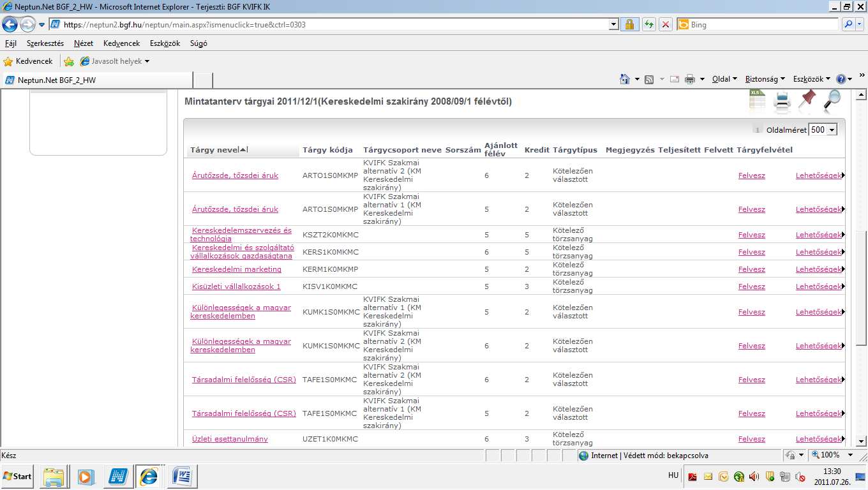The image size is (868, 490).
Task: Click the Adobe PDF icon in the system tray
Action: tap(692, 476)
